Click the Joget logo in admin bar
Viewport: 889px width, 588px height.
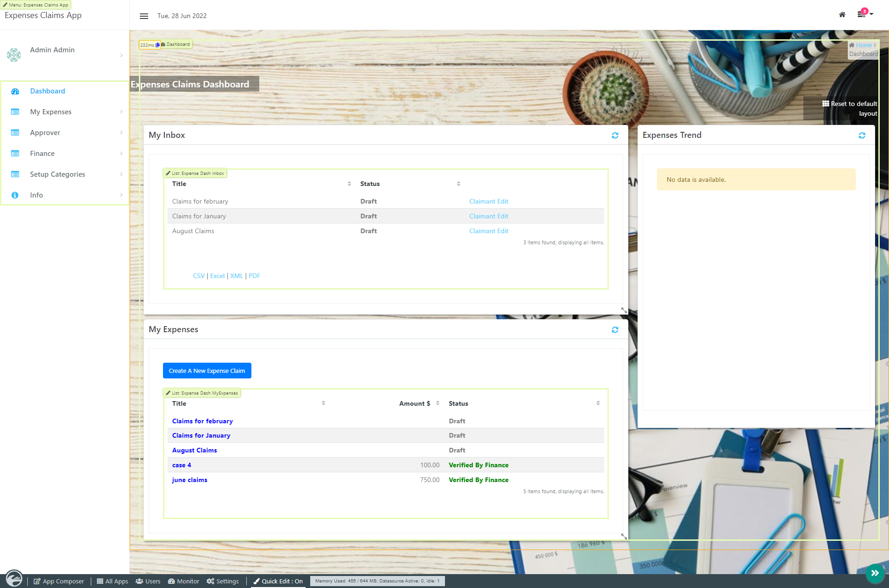click(x=14, y=578)
